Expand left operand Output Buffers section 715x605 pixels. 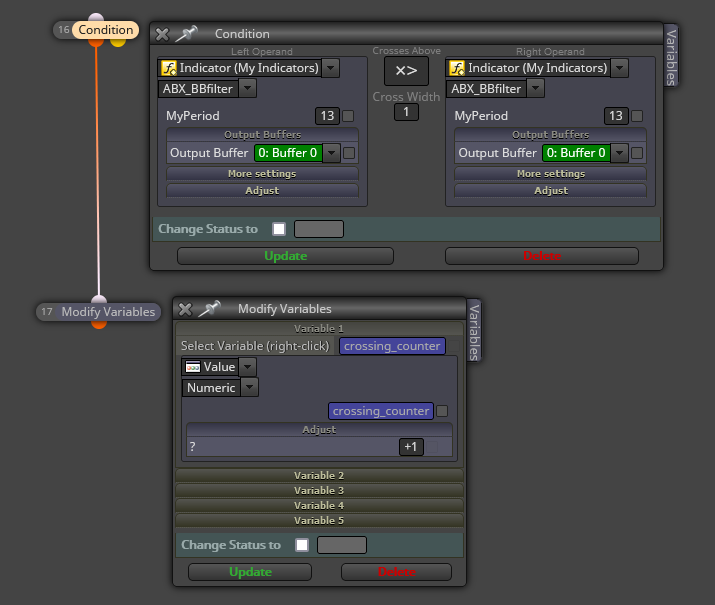pyautogui.click(x=262, y=134)
